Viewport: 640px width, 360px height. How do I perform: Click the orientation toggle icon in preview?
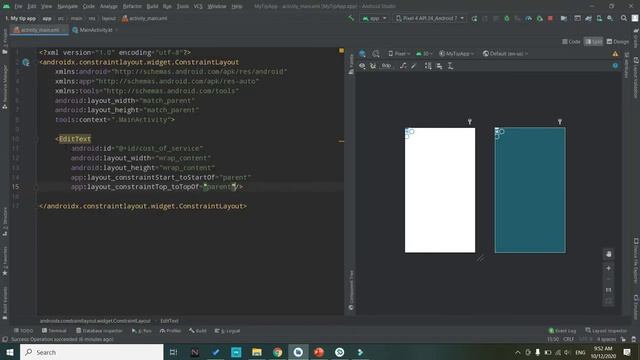pyautogui.click(x=376, y=53)
